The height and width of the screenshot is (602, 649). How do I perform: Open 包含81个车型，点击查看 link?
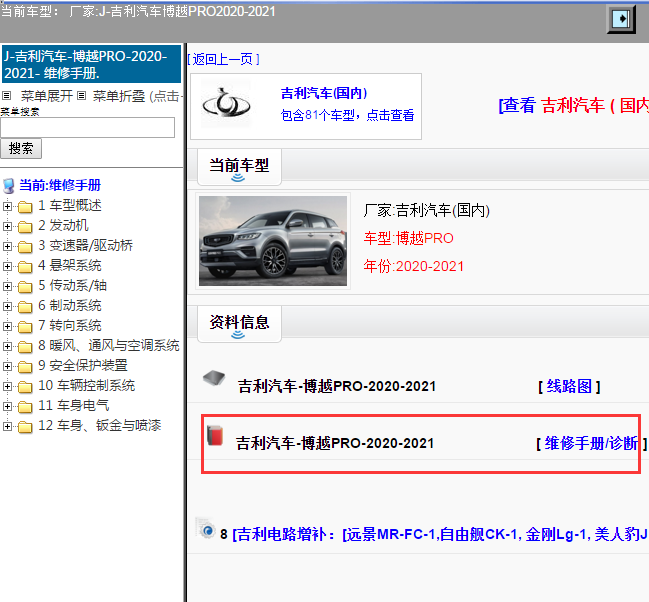pyautogui.click(x=347, y=115)
